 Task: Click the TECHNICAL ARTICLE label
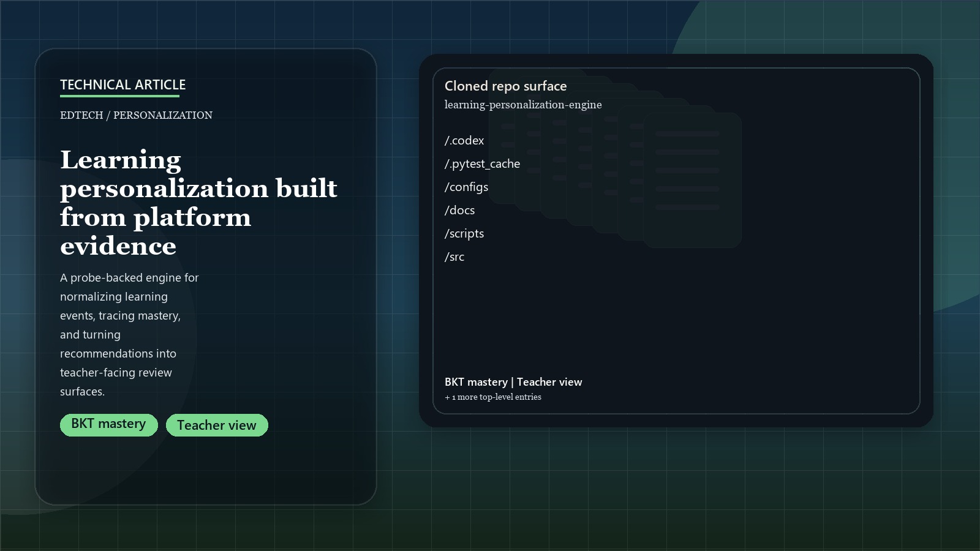[123, 84]
